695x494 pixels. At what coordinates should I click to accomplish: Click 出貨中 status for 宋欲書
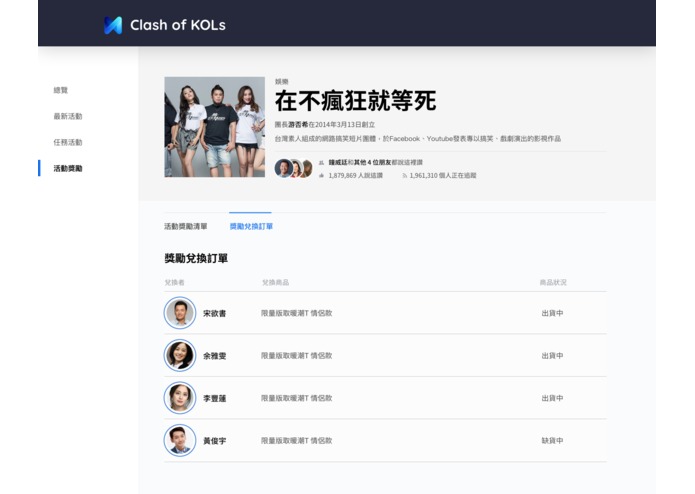552,313
